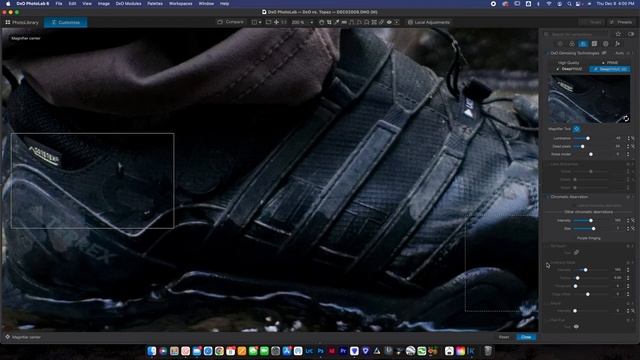Activate the Crop tool in the toolbar
The width and height of the screenshot is (640, 360).
[329, 22]
